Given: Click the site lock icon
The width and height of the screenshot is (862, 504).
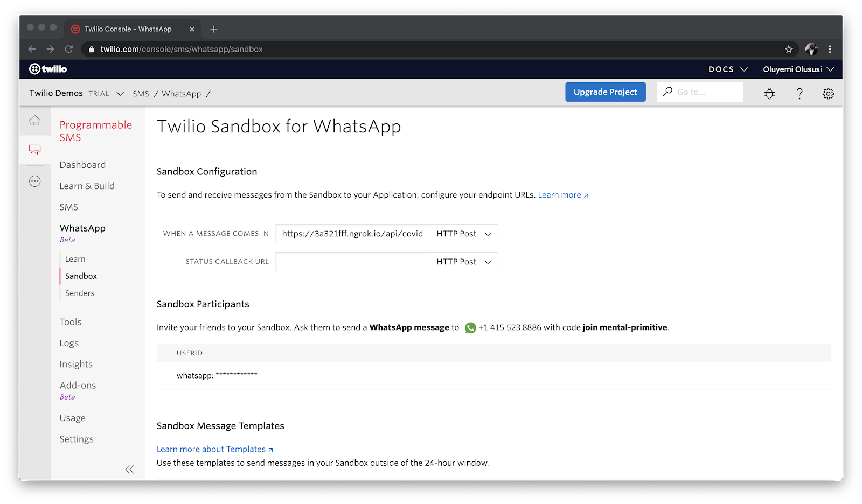Looking at the screenshot, I should pyautogui.click(x=91, y=49).
